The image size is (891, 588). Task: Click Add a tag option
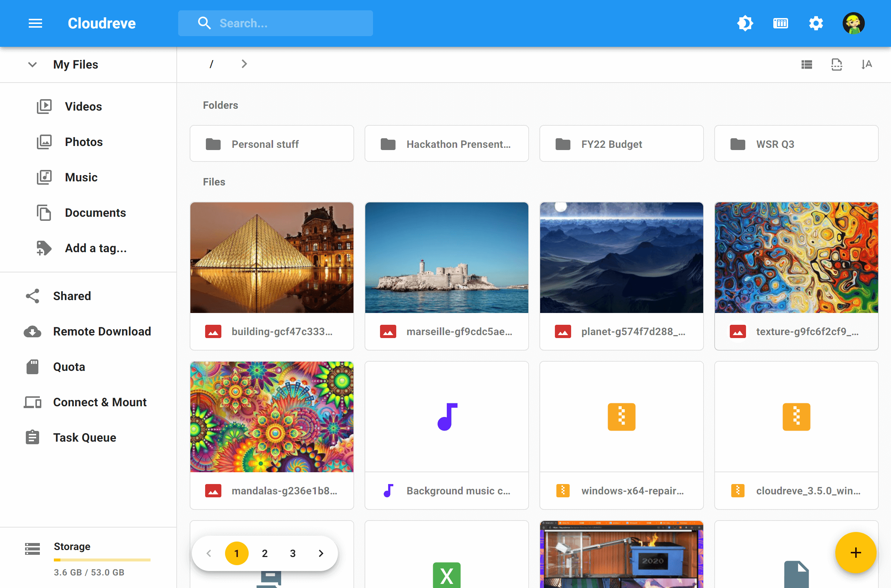click(x=96, y=248)
